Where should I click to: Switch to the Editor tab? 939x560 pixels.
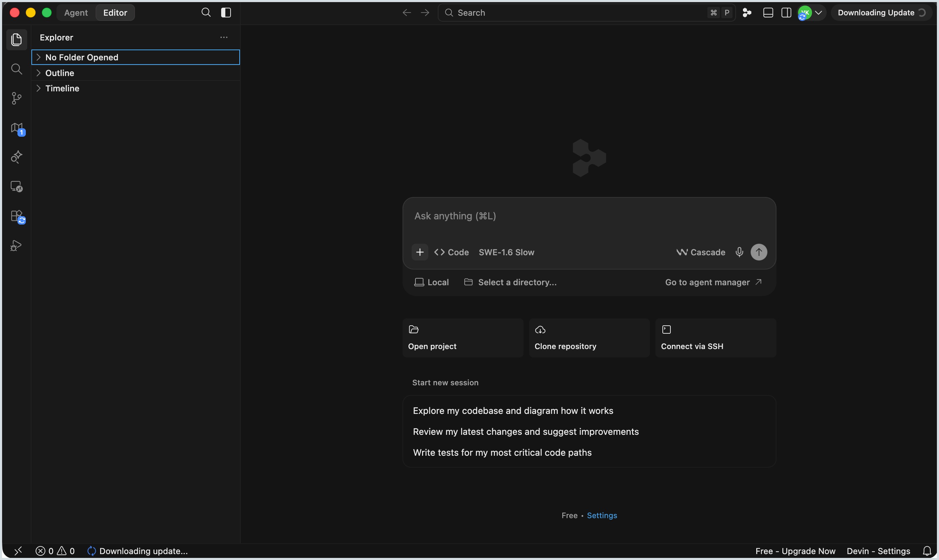pos(115,13)
